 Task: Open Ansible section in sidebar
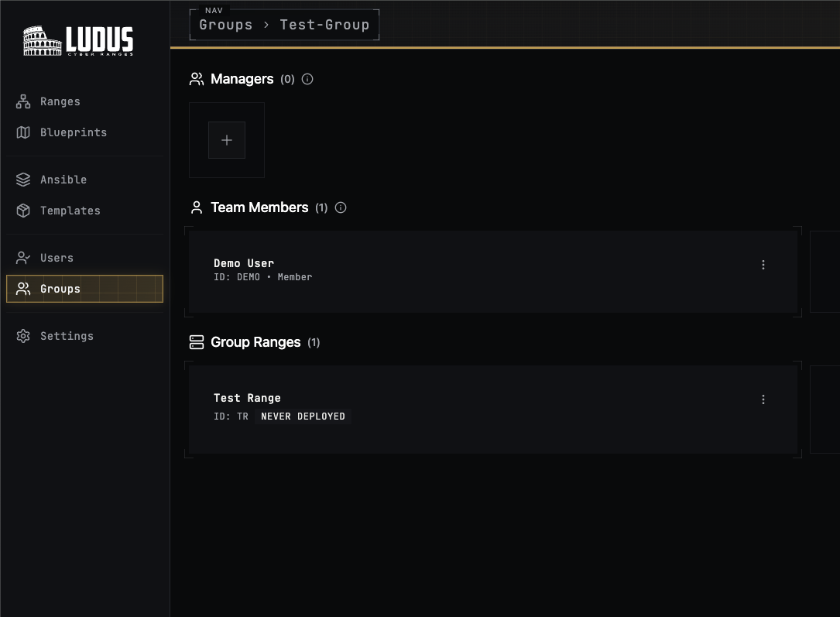63,180
